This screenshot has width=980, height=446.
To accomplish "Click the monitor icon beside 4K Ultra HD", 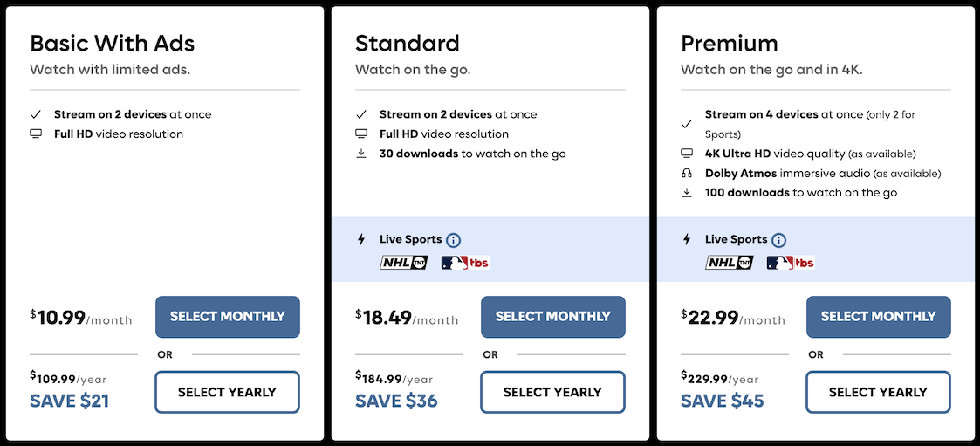I will point(687,154).
